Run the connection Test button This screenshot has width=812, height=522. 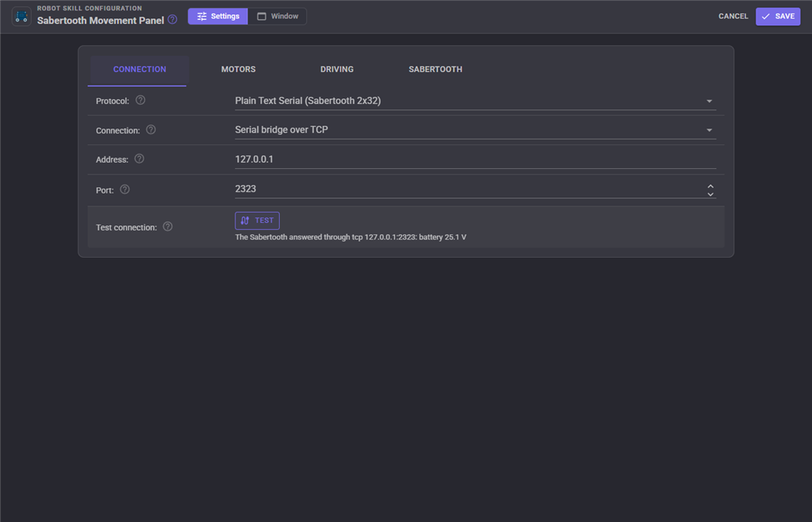click(x=258, y=221)
